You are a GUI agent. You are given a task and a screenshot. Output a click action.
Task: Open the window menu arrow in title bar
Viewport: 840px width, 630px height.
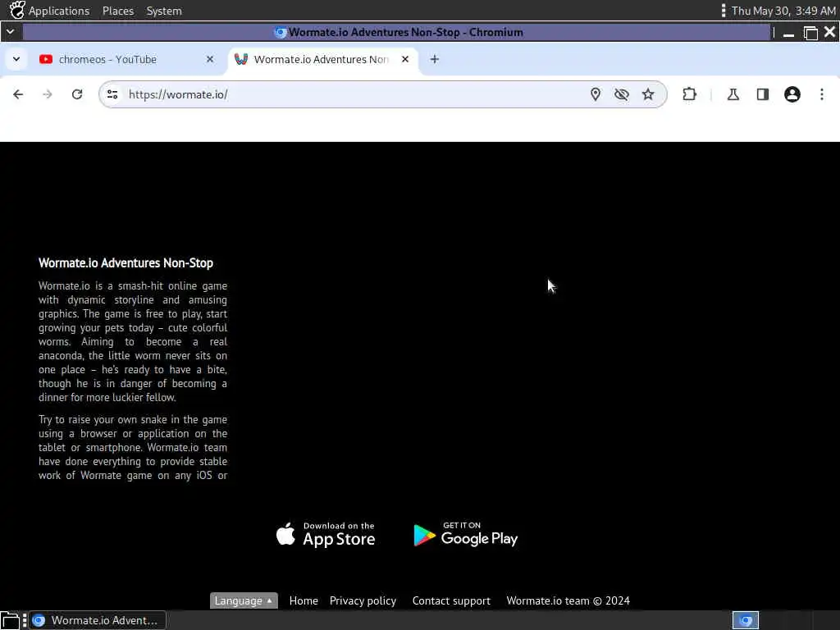10,32
